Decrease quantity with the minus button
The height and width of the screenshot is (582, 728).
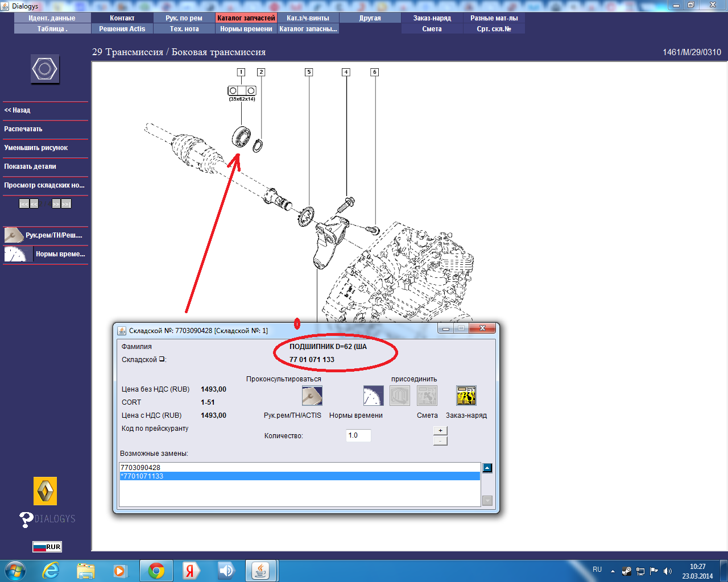(440, 441)
